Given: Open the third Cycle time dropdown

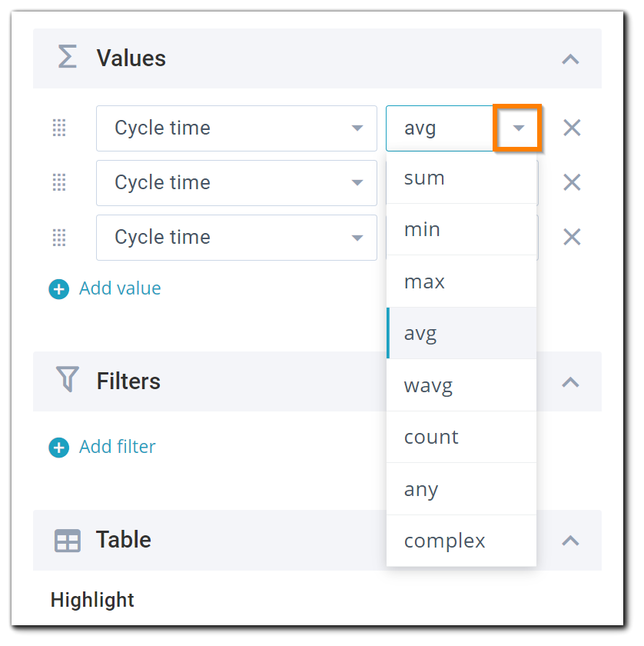Looking at the screenshot, I should (237, 238).
